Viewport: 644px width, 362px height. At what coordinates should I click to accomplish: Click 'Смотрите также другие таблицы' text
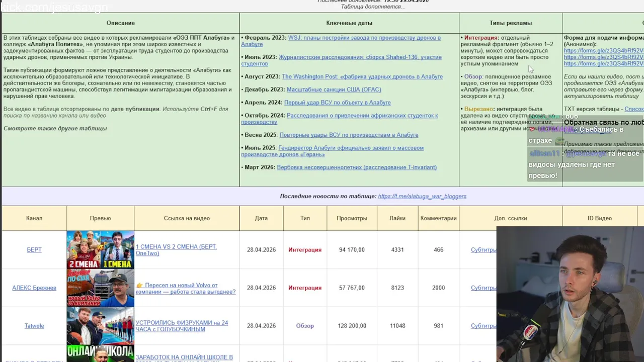click(55, 128)
